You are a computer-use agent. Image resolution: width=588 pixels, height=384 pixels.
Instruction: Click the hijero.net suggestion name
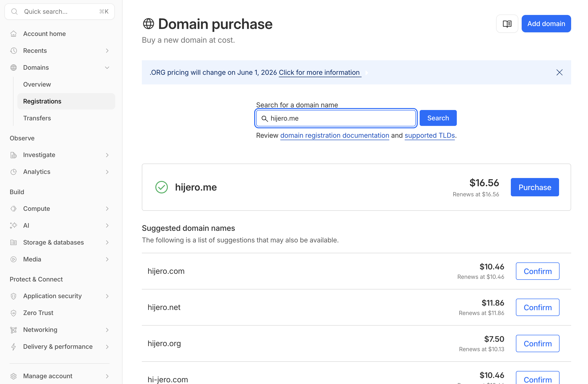164,307
